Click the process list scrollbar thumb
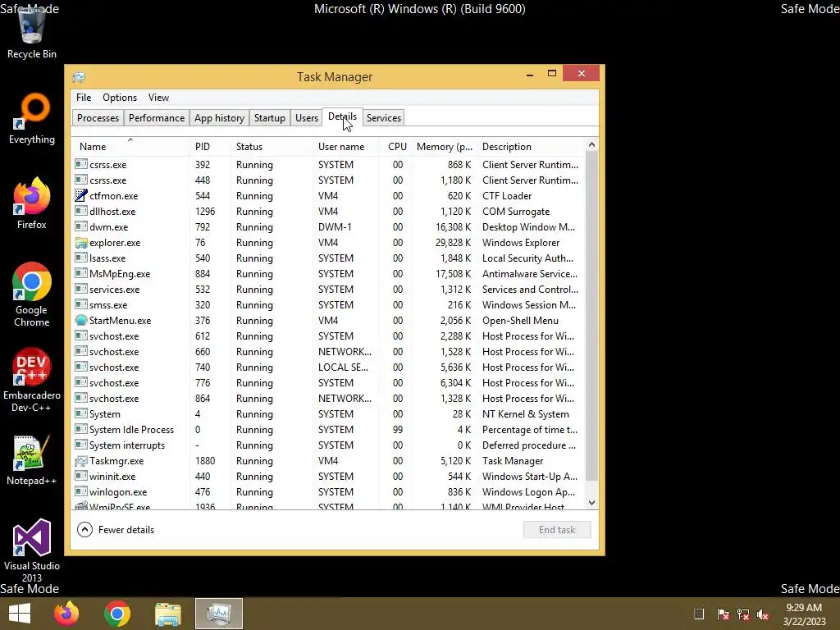The image size is (840, 630). click(591, 316)
